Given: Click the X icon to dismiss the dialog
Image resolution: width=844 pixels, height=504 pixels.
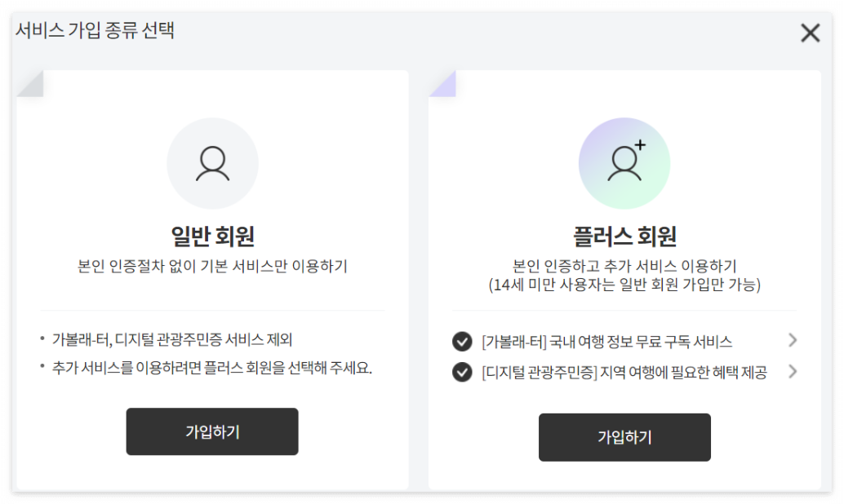Looking at the screenshot, I should tap(810, 33).
